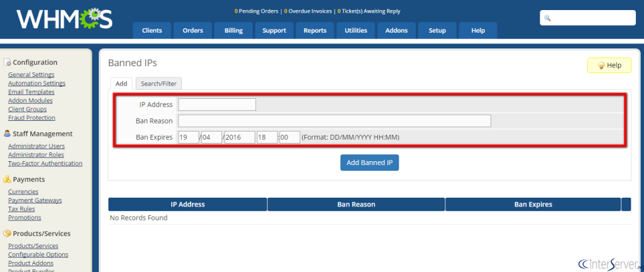Open Product Addons link
This screenshot has height=272, width=644.
(31, 263)
